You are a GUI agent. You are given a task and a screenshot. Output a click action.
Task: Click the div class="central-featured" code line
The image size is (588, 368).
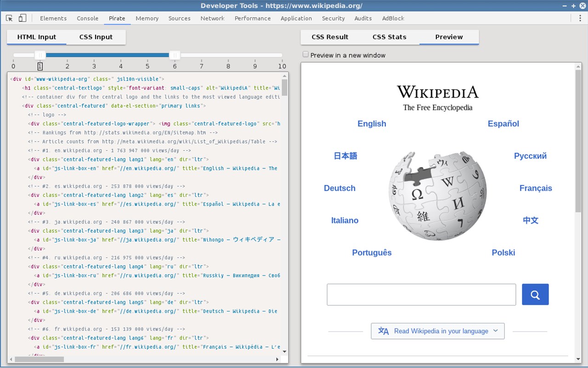(x=115, y=106)
